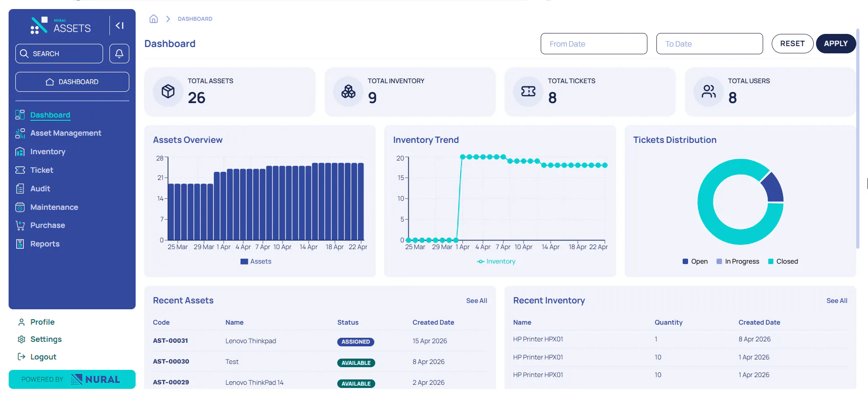Click the Nural Assets logo
The height and width of the screenshot is (397, 868).
point(61,26)
